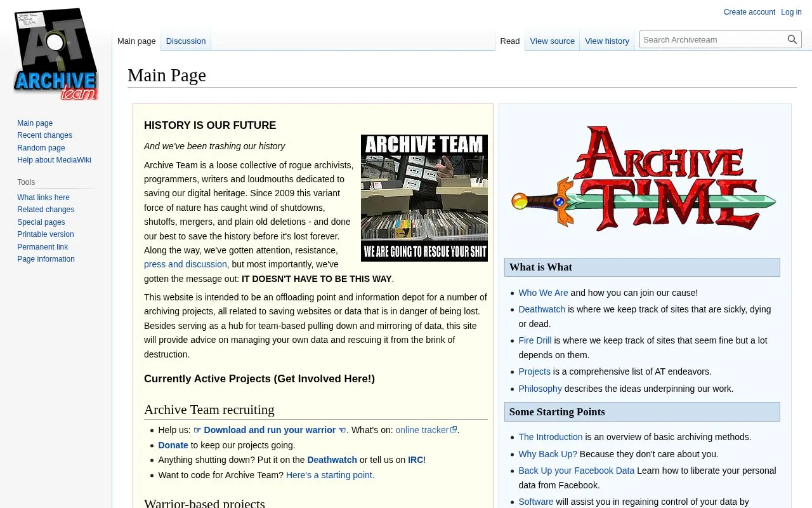812x508 pixels.
Task: Click the Permanent link tool
Action: 43,247
